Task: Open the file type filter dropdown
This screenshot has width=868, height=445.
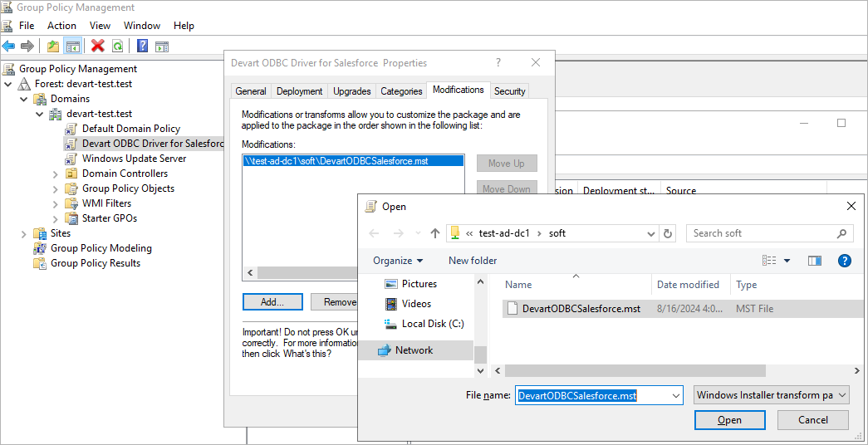Action: pyautogui.click(x=842, y=395)
